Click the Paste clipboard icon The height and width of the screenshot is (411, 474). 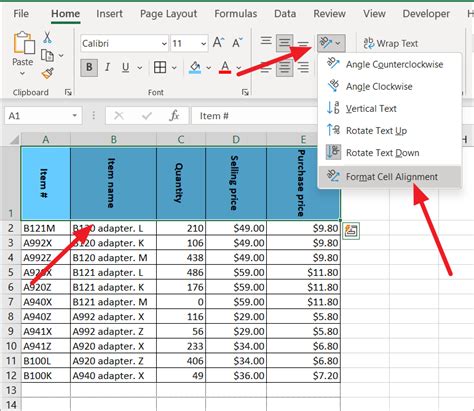pyautogui.click(x=24, y=43)
